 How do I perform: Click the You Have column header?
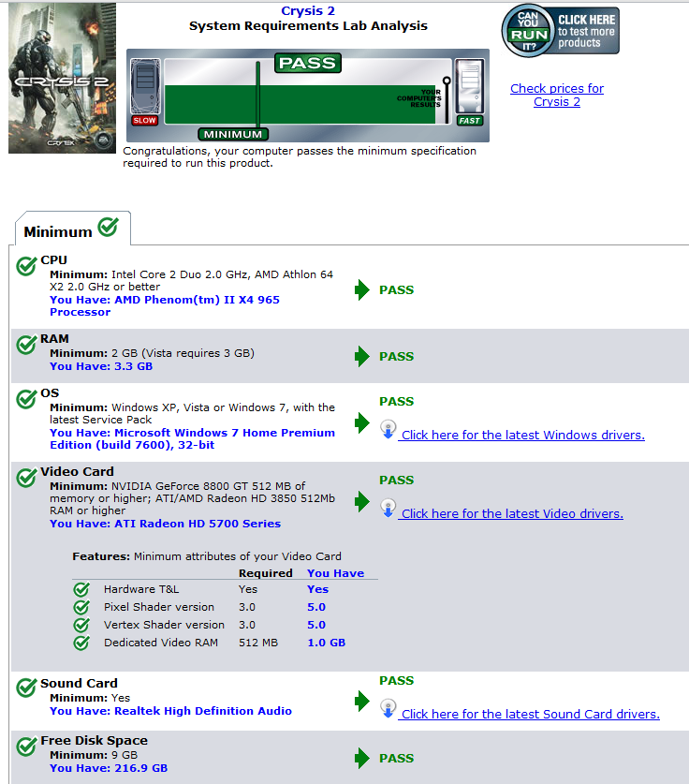[335, 573]
